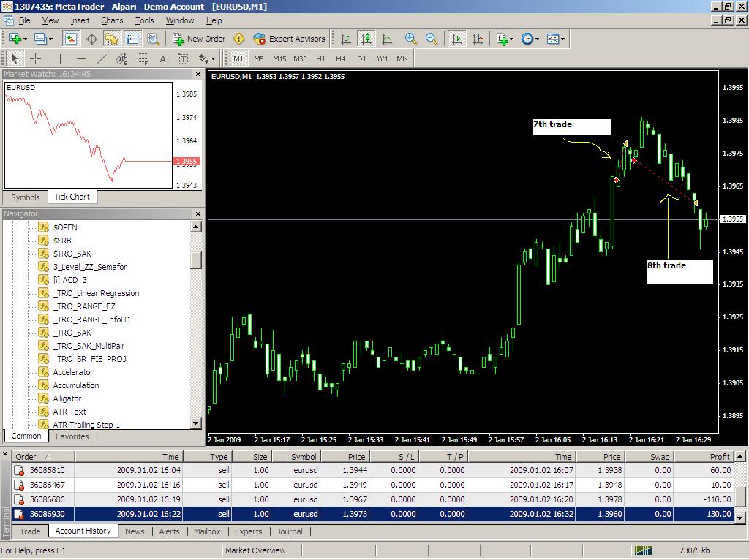Click Terminal scrollbar down arrow
The image size is (749, 560).
coord(740,518)
